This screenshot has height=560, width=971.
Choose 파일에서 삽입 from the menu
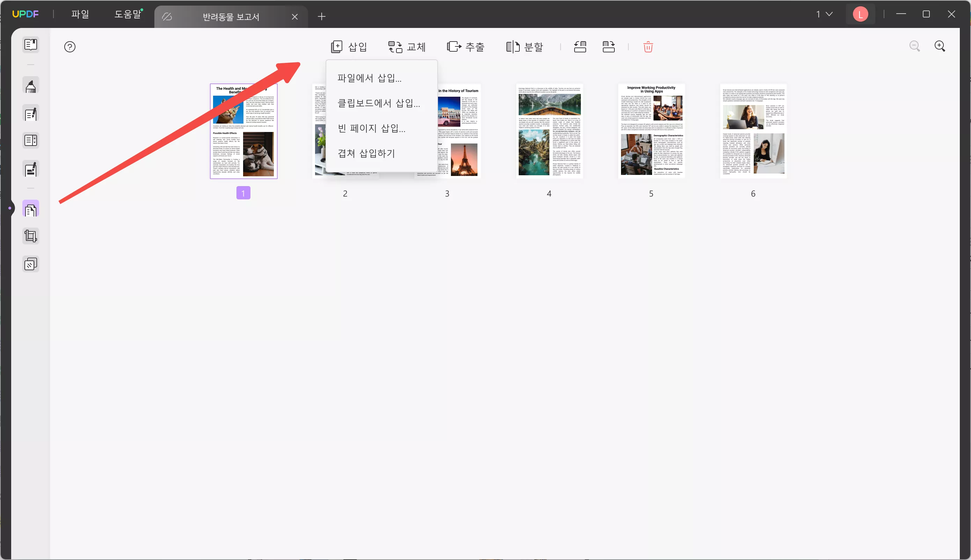point(369,78)
